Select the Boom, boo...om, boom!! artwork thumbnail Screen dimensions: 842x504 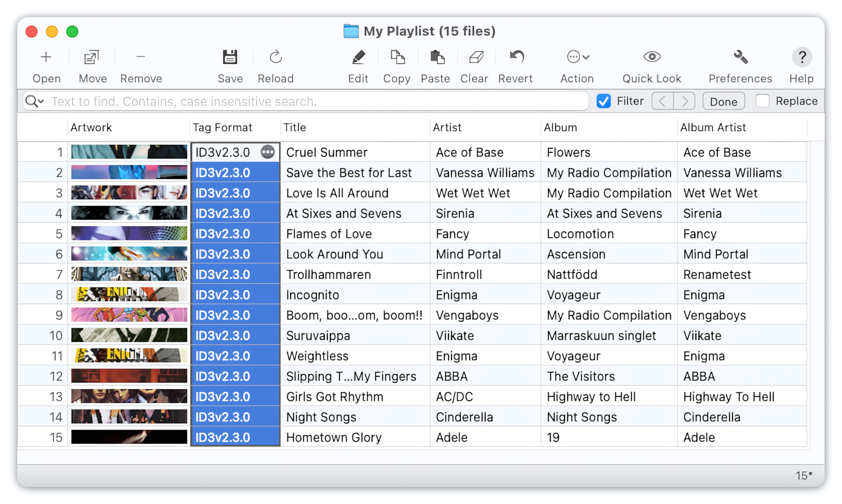click(x=129, y=315)
